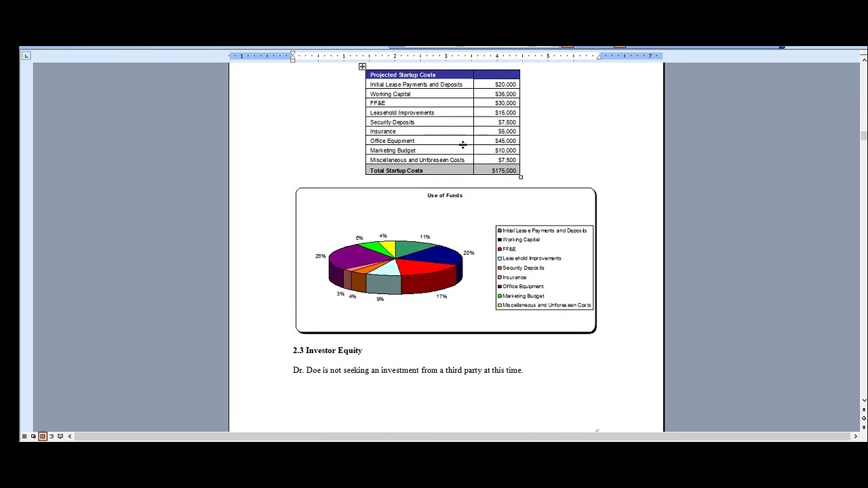868x488 pixels.
Task: Select the Print Layout view icon
Action: click(x=42, y=436)
